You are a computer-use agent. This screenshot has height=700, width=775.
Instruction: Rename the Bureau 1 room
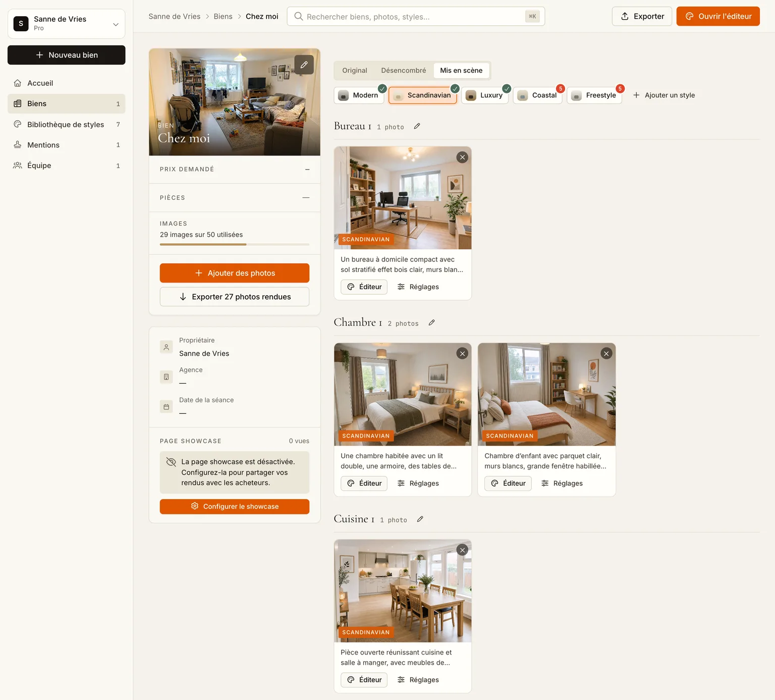click(x=417, y=126)
